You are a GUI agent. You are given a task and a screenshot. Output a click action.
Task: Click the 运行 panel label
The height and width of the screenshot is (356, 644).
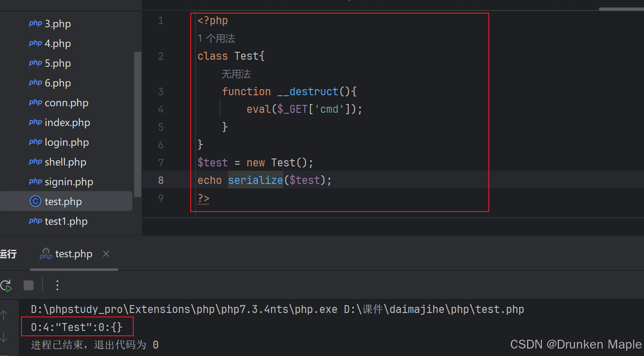coord(8,254)
